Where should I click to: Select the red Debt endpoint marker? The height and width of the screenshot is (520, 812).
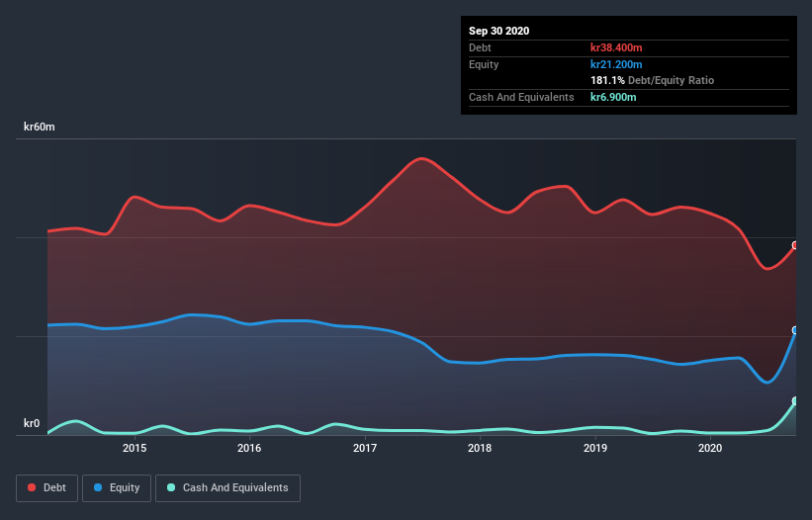(795, 245)
